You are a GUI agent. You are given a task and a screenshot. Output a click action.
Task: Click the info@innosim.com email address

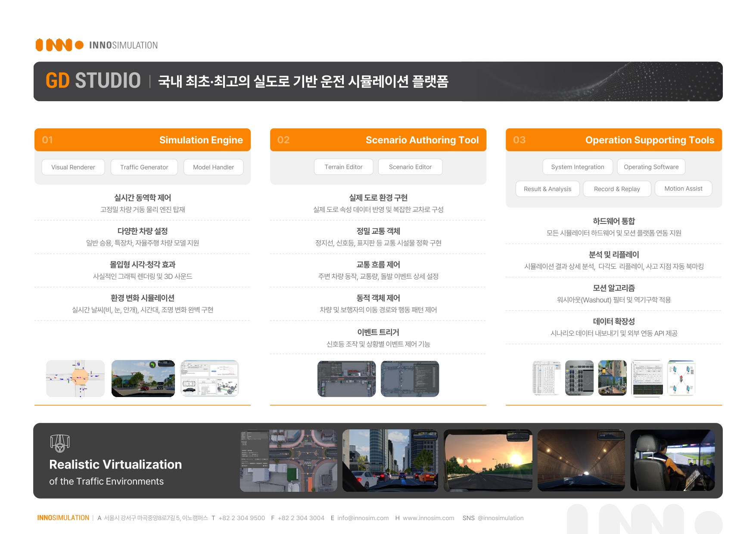pyautogui.click(x=363, y=518)
